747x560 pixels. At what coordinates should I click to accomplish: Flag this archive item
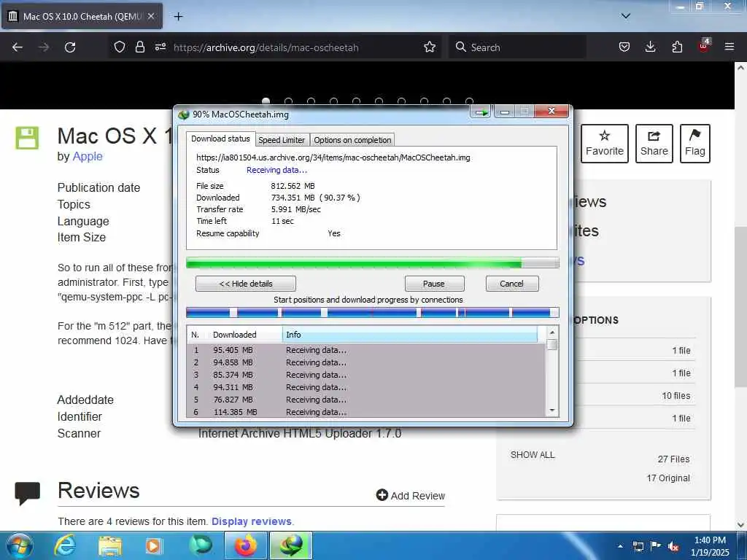(x=694, y=144)
